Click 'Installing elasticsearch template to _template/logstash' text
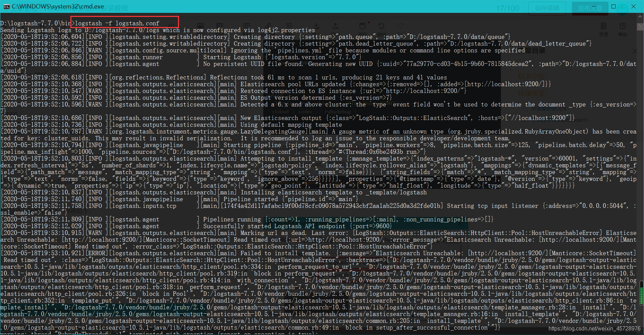Viewport: 644px width, 335px height. (334, 192)
